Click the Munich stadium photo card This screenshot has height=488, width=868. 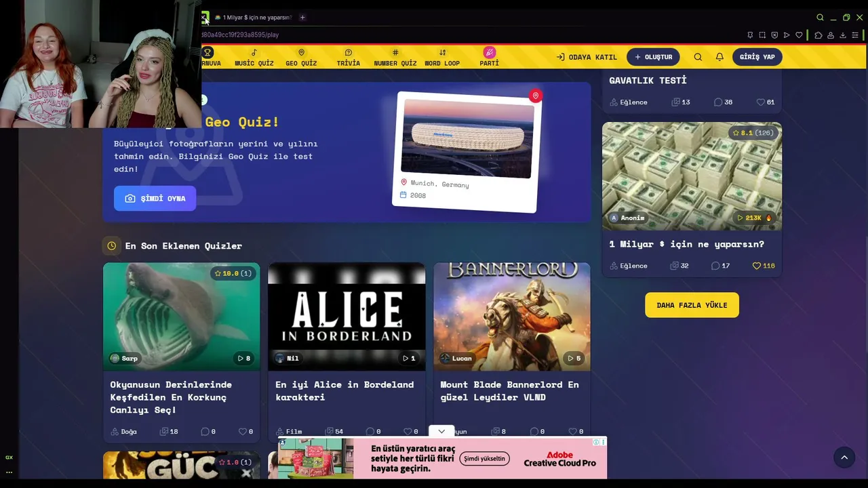467,152
